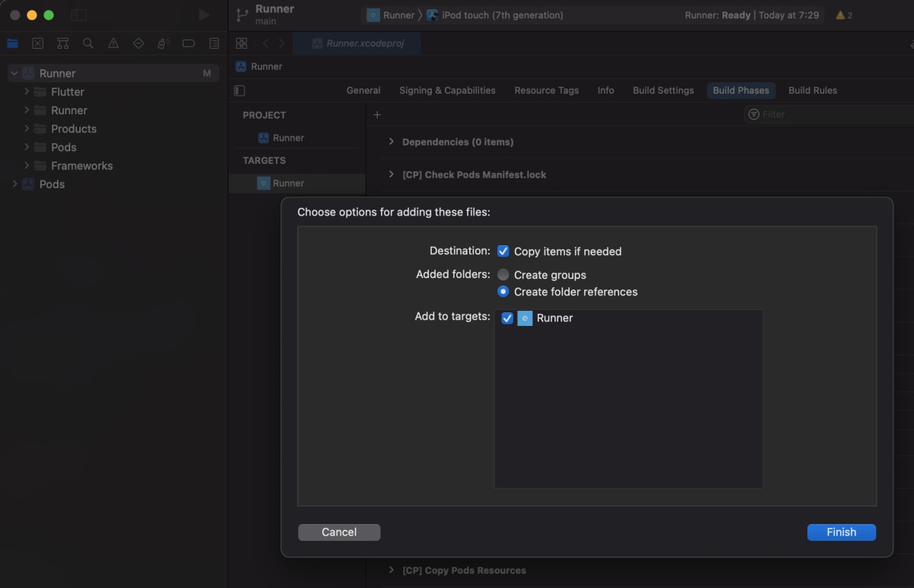The image size is (914, 588).
Task: Collapse the Runner project tree root
Action: 14,73
